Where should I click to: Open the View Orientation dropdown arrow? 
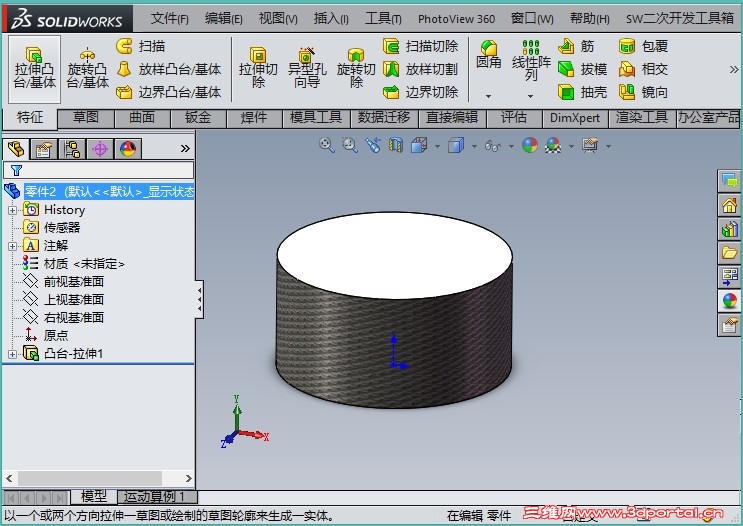(x=437, y=146)
